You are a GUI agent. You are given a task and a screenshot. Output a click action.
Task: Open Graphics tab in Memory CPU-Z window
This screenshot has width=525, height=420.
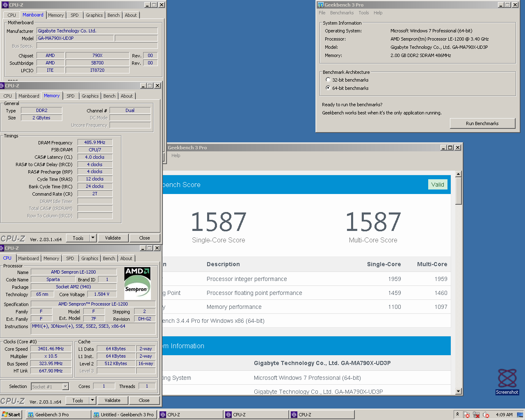coord(90,96)
